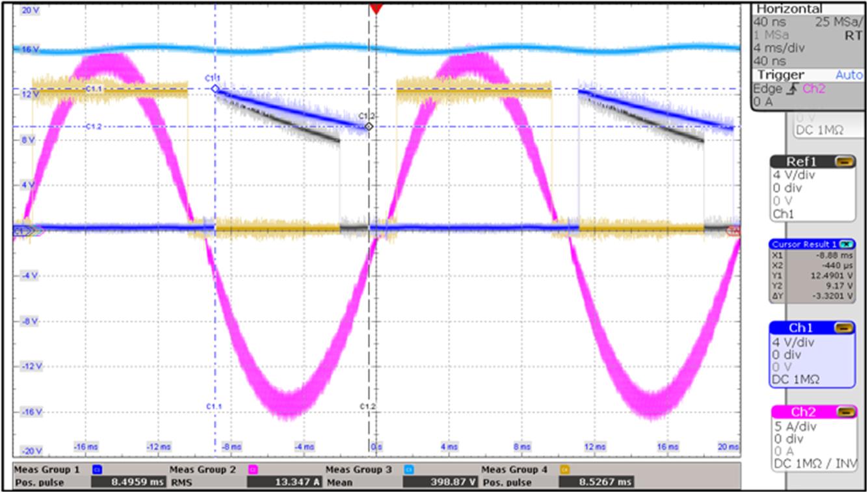The image size is (868, 493).
Task: Click the Ch2 trigger source label
Action: coord(813,88)
